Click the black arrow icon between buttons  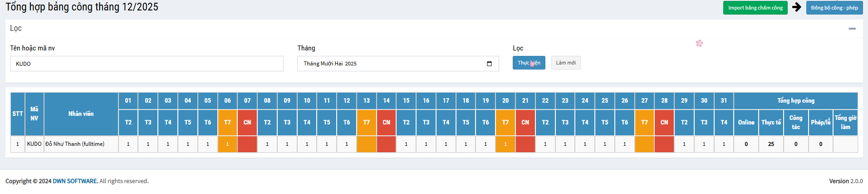(x=797, y=7)
